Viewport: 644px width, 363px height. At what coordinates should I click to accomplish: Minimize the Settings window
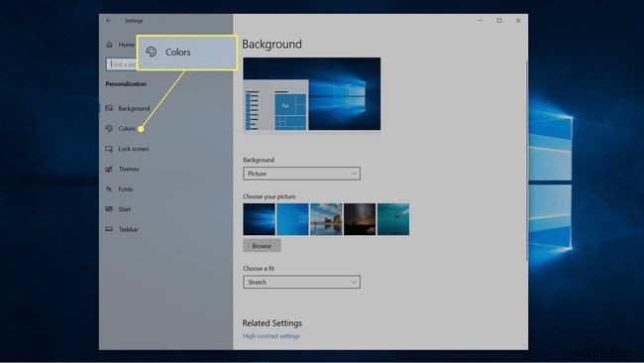[481, 20]
